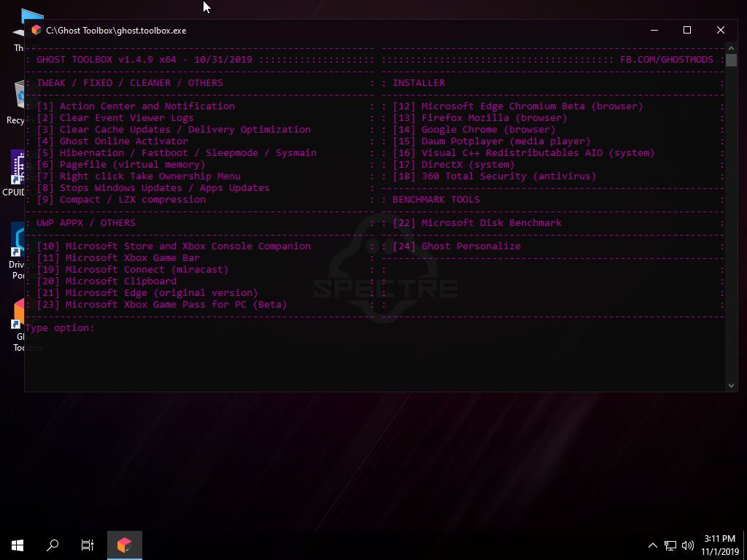Select '[5] Hibernation / Fastboot' line
The width and height of the screenshot is (747, 560).
point(177,153)
